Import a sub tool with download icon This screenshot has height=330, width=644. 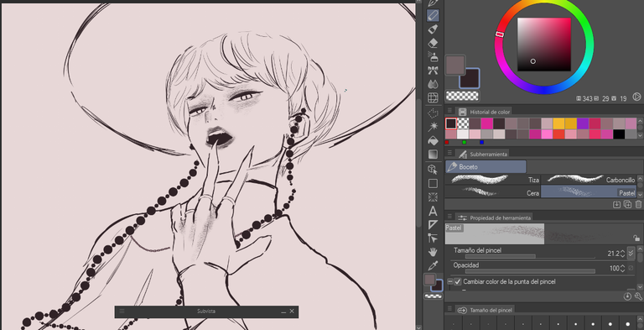[x=616, y=204]
